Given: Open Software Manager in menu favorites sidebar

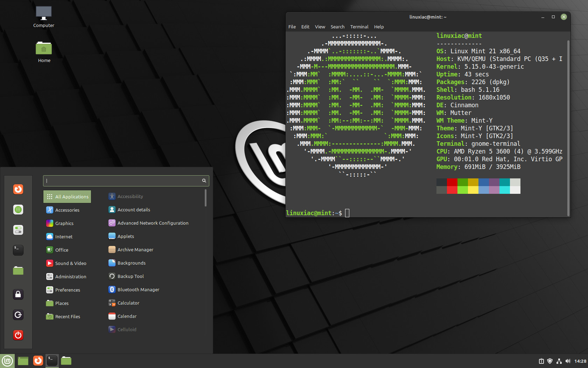Looking at the screenshot, I should click(x=18, y=210).
